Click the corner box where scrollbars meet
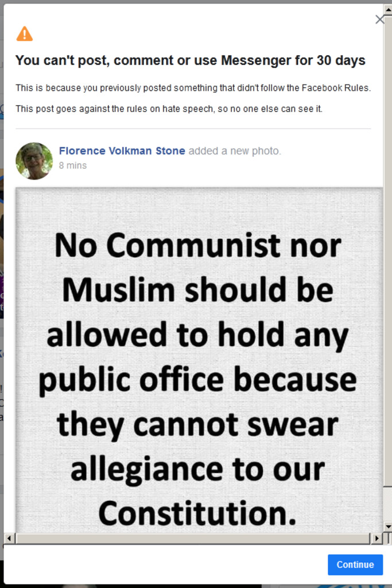The height and width of the screenshot is (588, 392). pyautogui.click(x=388, y=539)
